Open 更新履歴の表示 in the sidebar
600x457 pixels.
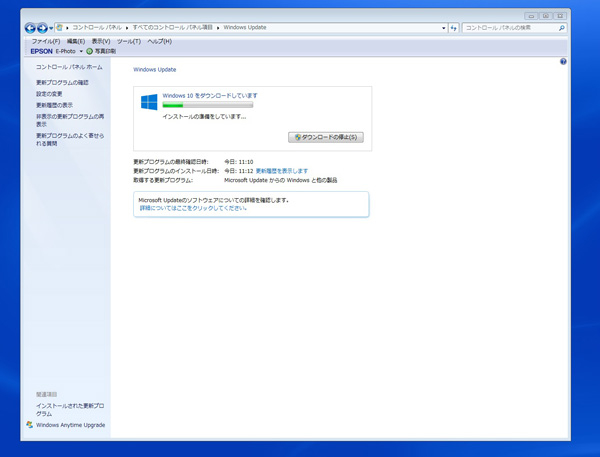coord(54,105)
